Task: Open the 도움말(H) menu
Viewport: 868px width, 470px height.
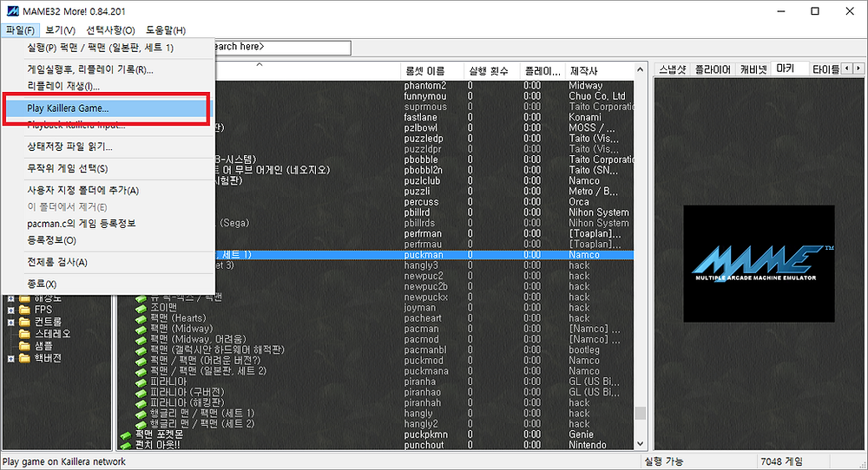Action: (166, 30)
